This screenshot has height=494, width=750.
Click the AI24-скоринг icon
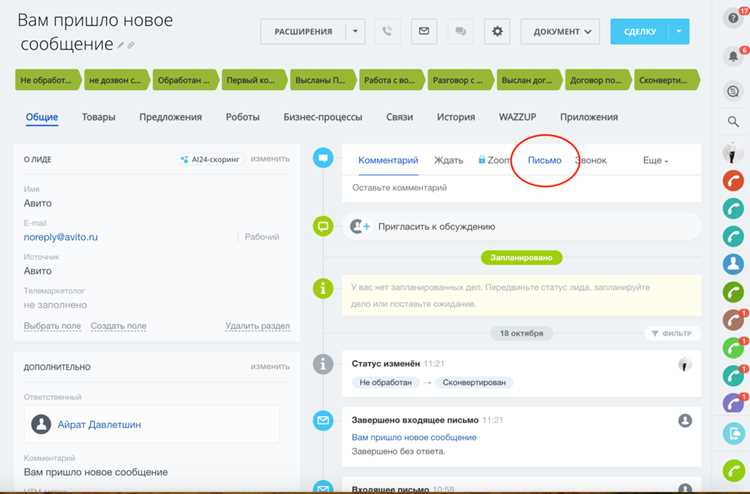click(185, 159)
